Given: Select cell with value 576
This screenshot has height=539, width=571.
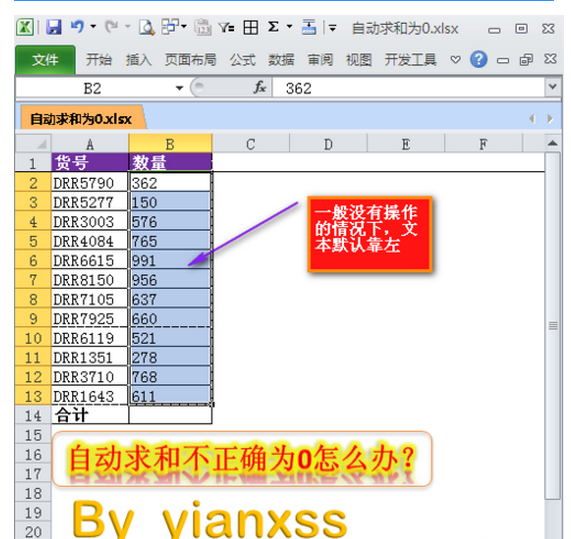Looking at the screenshot, I should 170,221.
